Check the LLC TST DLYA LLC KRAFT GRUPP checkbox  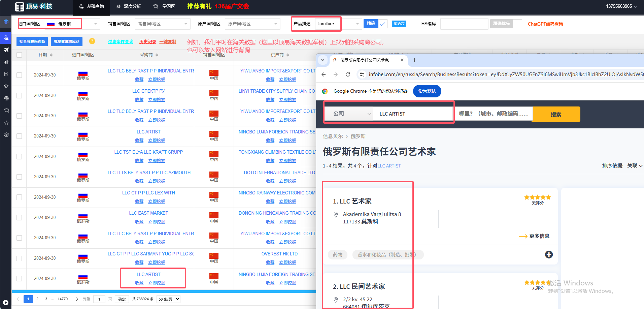coord(19,157)
